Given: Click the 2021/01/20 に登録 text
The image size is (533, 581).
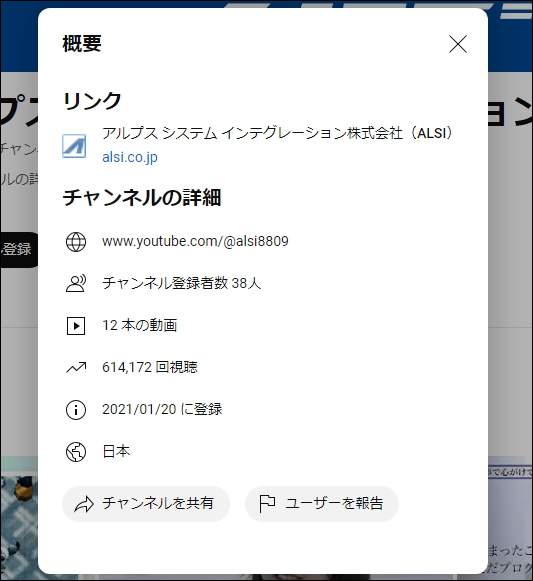Looking at the screenshot, I should click(162, 409).
